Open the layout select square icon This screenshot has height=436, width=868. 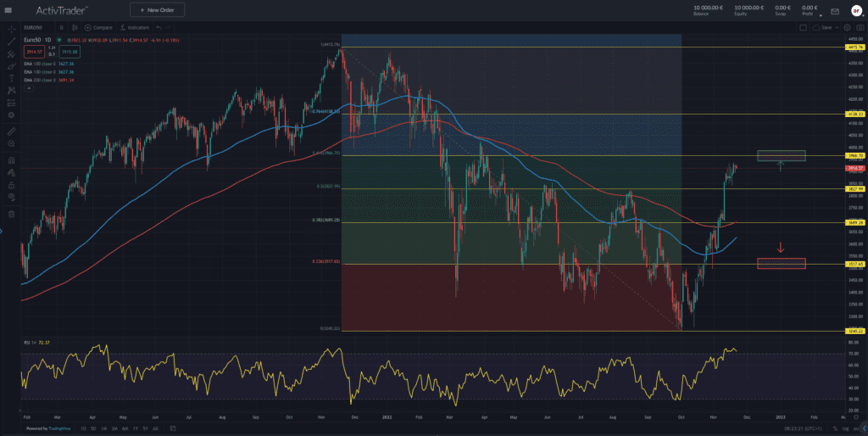(804, 28)
